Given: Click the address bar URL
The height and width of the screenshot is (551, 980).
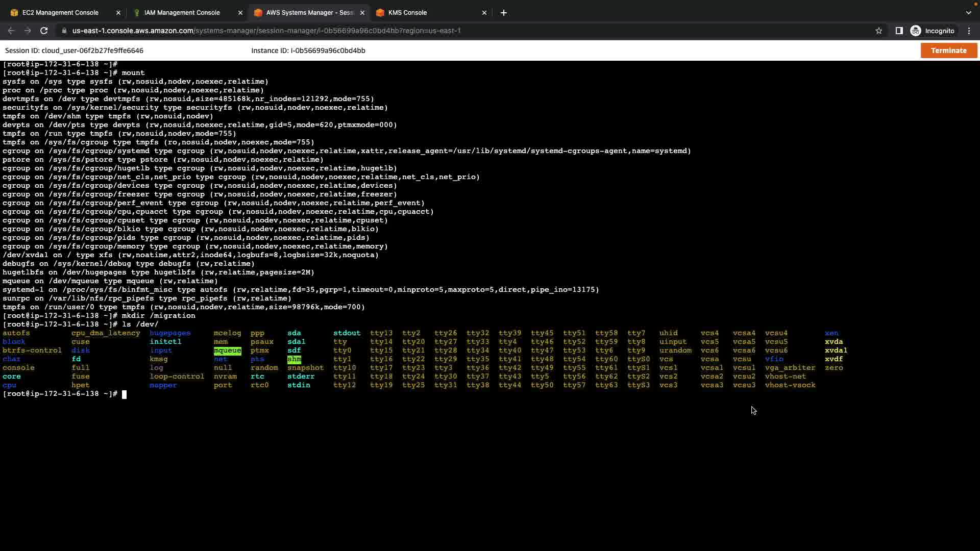Looking at the screenshot, I should coord(266,31).
